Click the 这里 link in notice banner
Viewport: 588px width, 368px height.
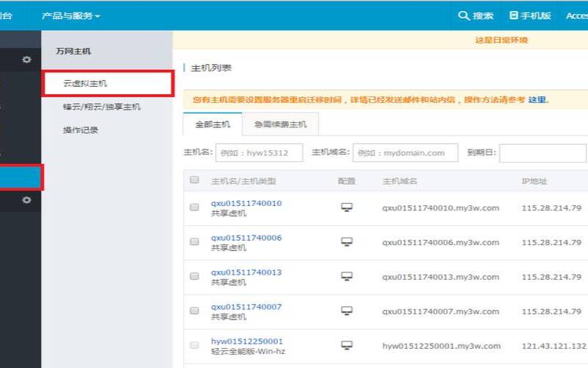tap(537, 100)
